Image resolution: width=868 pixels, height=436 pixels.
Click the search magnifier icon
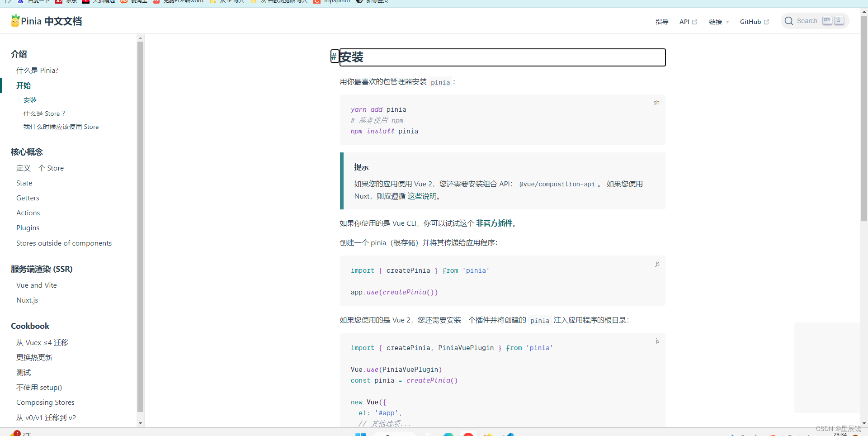pos(789,21)
